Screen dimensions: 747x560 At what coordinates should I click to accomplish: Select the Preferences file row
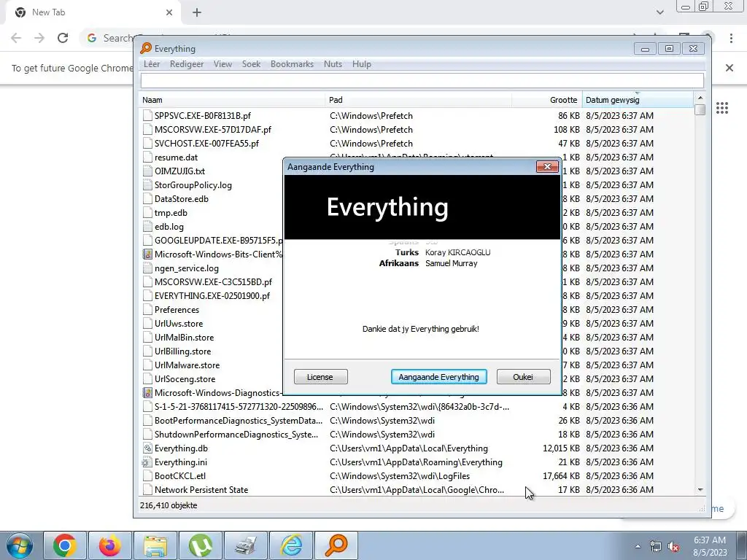[x=177, y=309]
